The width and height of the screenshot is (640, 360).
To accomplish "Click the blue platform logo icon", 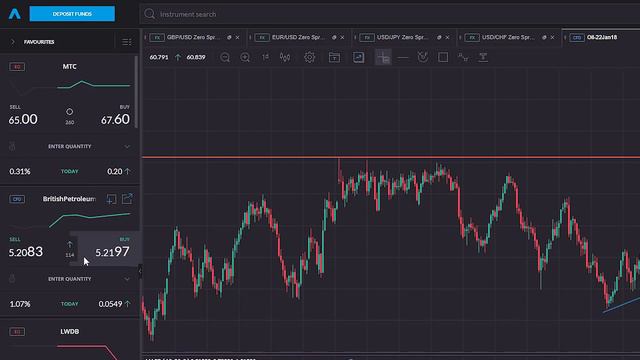I will click(x=14, y=14).
